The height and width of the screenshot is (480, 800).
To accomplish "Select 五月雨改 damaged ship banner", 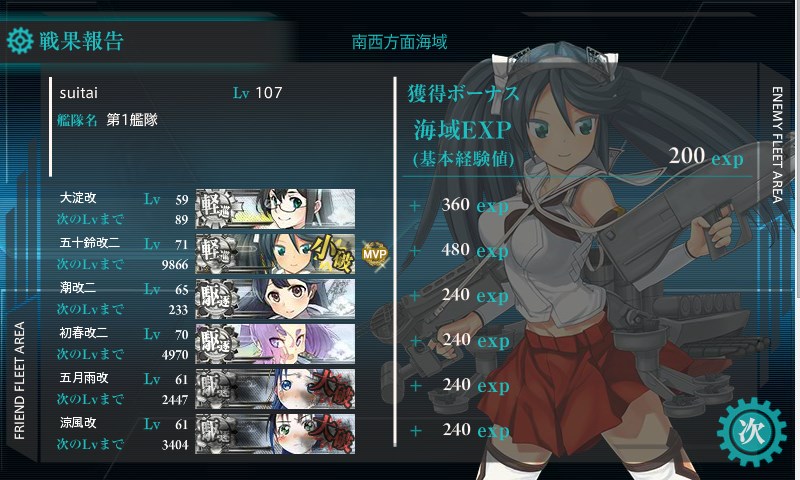I will pyautogui.click(x=276, y=389).
